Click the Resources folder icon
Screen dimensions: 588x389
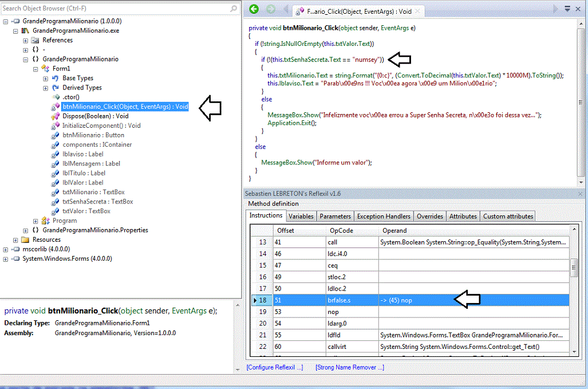[x=25, y=239]
